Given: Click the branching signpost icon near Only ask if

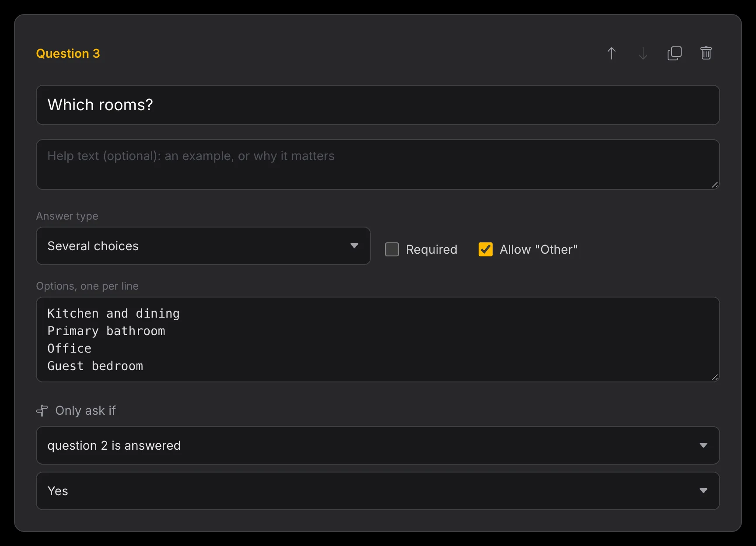Looking at the screenshot, I should pyautogui.click(x=42, y=410).
